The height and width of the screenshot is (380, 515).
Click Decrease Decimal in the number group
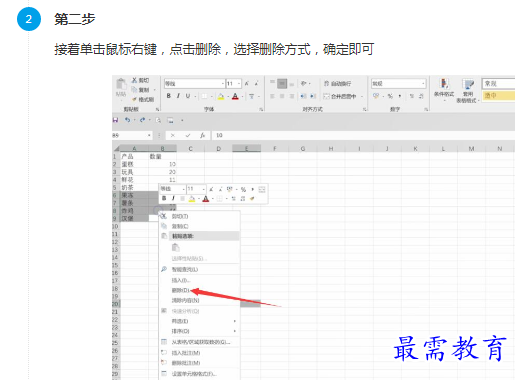[421, 96]
